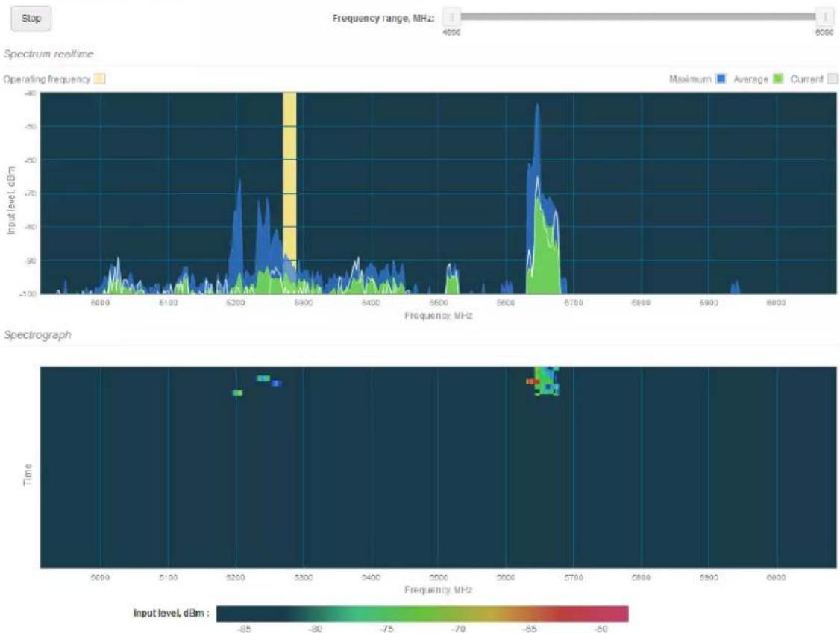The height and width of the screenshot is (633, 840).
Task: Click the Stop button
Action: [x=31, y=19]
